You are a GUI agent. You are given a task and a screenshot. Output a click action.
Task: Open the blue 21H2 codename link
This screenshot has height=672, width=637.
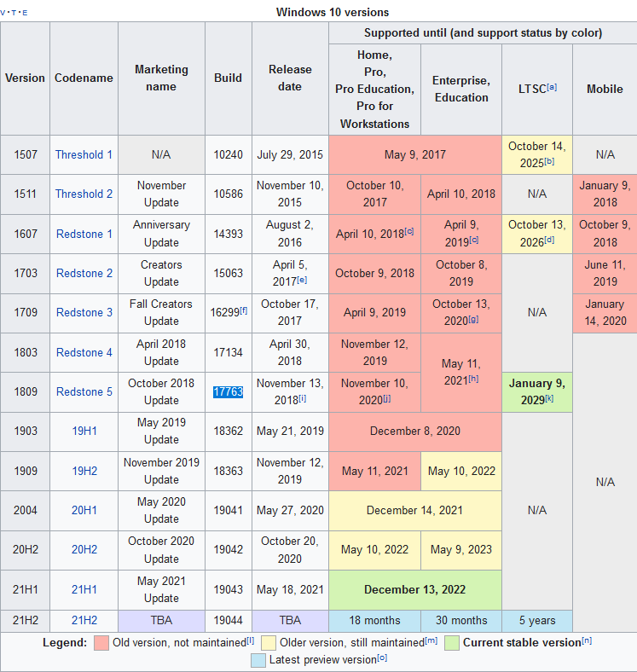point(84,620)
